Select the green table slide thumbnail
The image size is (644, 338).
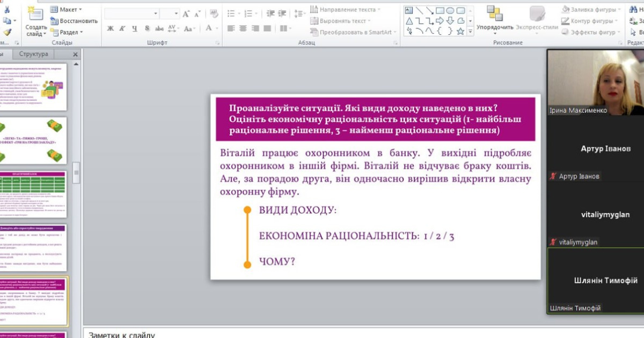[33, 194]
